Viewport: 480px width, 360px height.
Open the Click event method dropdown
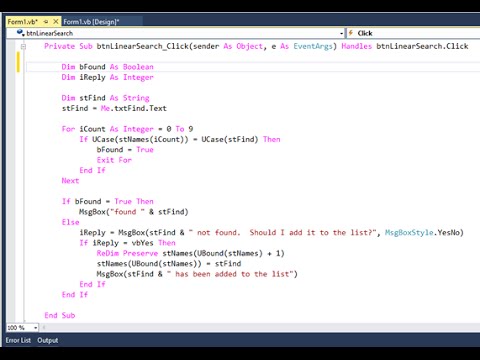point(413,33)
